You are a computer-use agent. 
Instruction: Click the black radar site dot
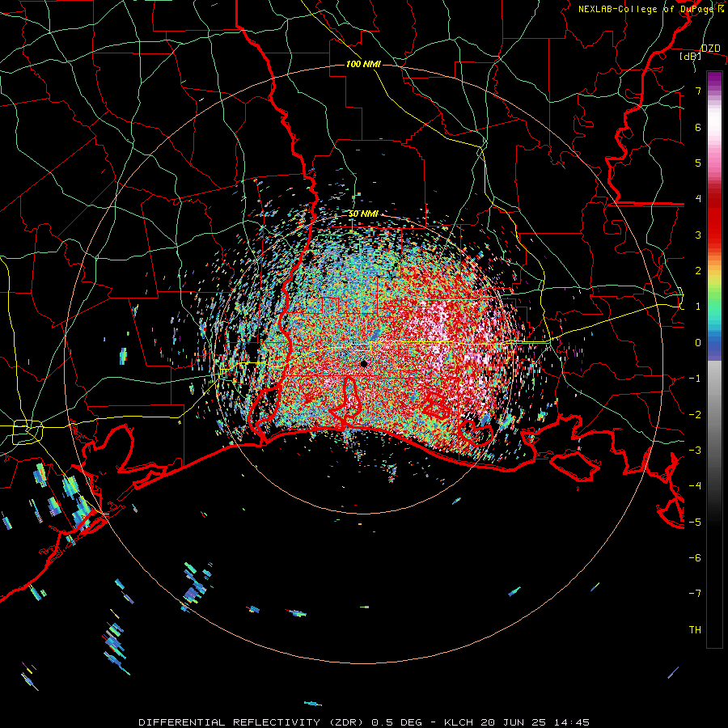[364, 363]
